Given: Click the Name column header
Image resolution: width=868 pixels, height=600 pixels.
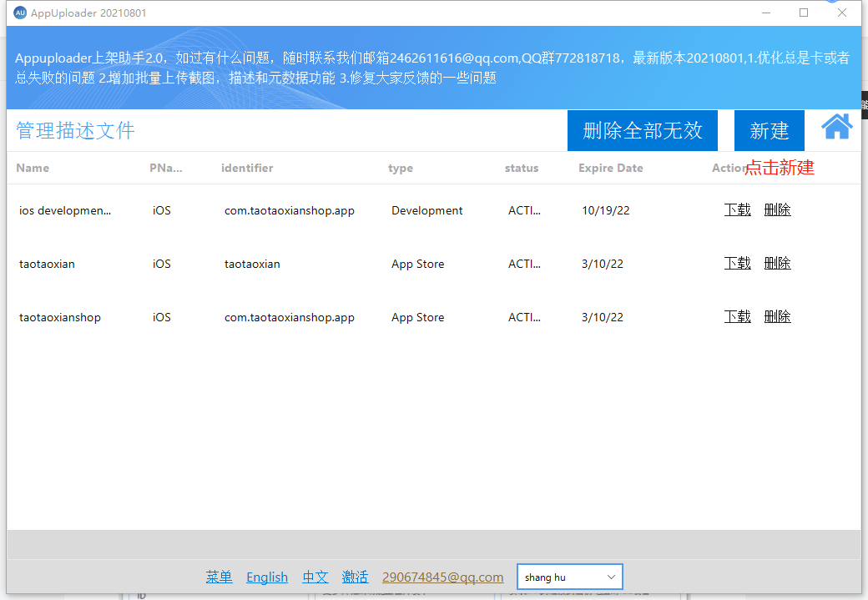Looking at the screenshot, I should 33,168.
